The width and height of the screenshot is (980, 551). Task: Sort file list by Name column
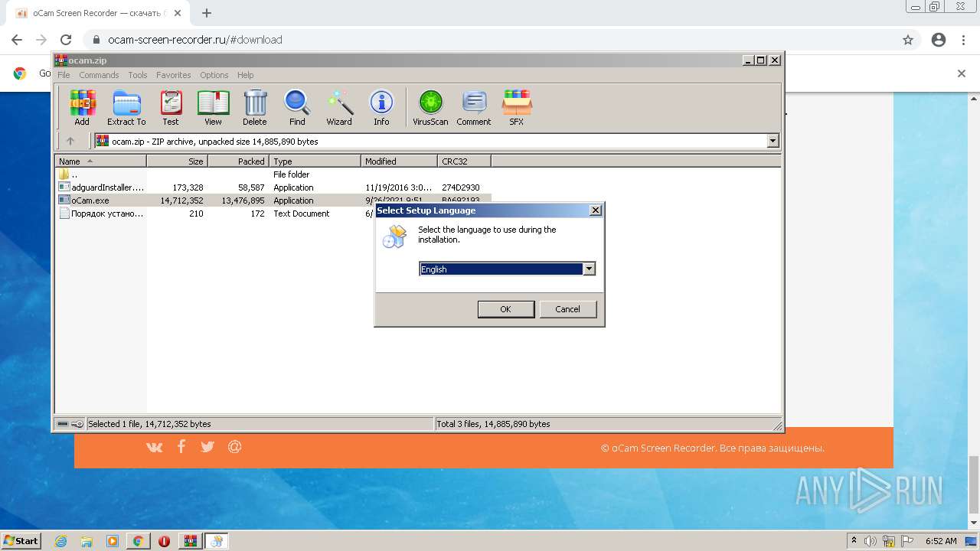tap(100, 161)
